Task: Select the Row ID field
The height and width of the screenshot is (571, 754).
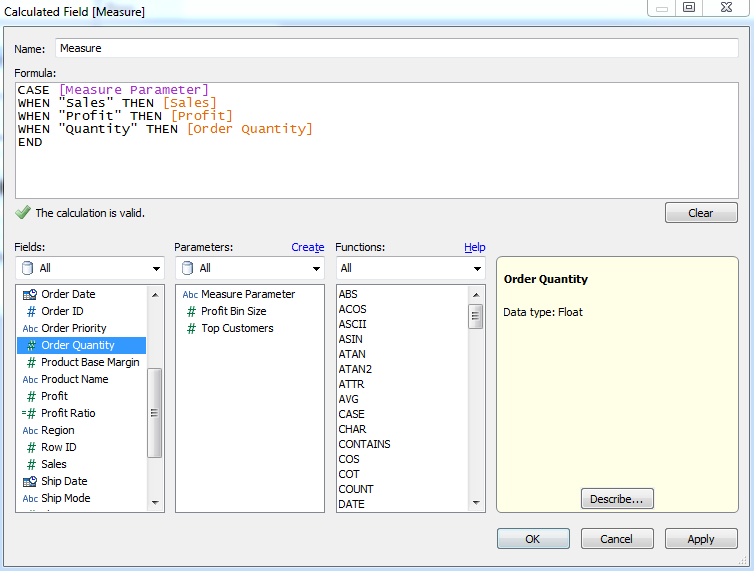Action: (x=81, y=447)
